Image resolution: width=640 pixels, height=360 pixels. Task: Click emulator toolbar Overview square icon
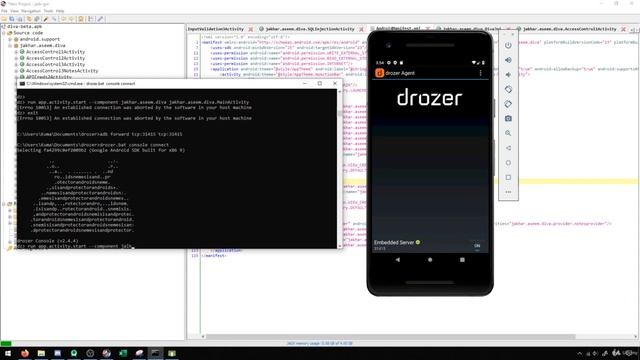point(508,177)
